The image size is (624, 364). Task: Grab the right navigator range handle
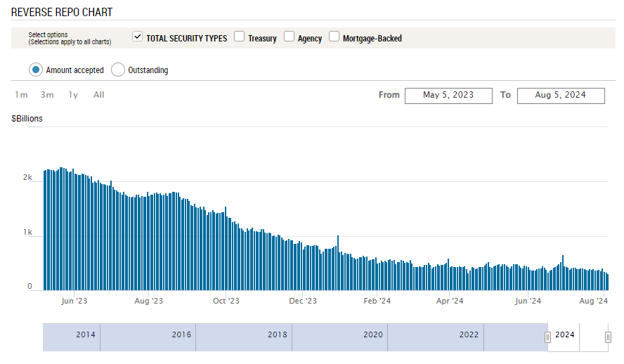pyautogui.click(x=608, y=337)
